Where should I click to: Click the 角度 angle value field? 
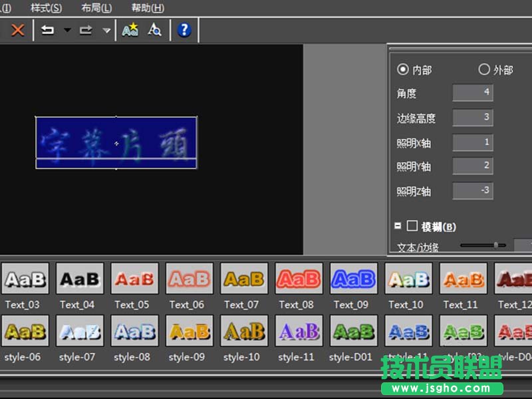472,93
